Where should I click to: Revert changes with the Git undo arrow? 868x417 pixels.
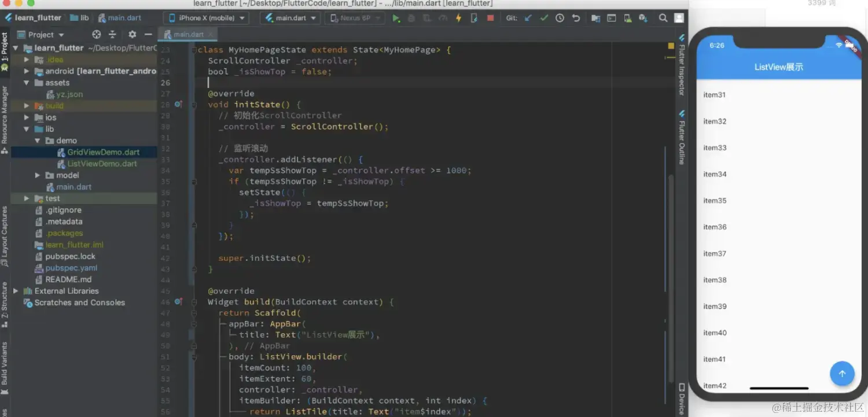tap(576, 19)
